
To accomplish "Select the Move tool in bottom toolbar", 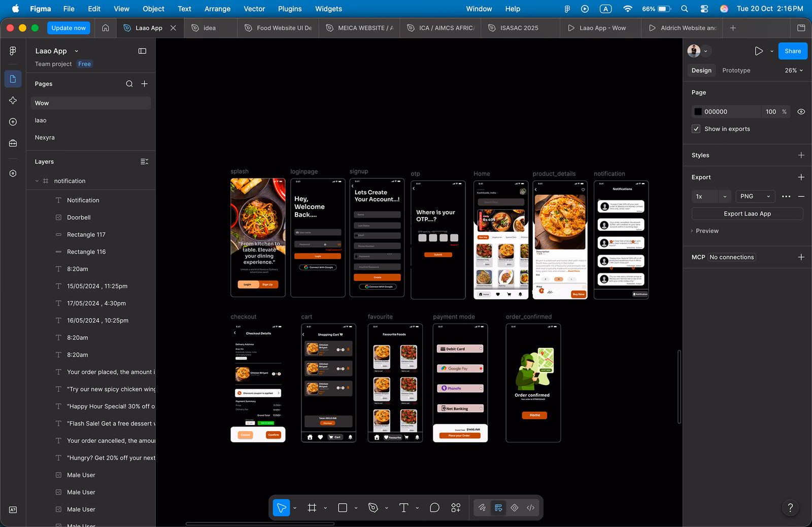I will point(281,508).
